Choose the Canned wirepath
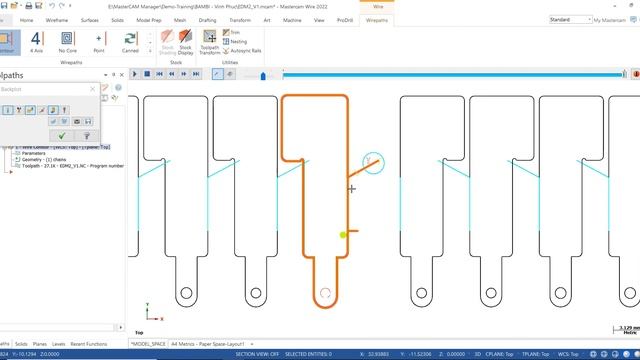640x360 pixels. tap(130, 42)
